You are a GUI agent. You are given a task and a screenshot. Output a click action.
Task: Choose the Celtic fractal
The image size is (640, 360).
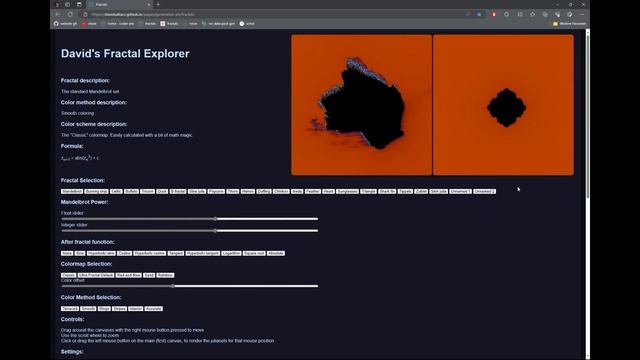116,191
